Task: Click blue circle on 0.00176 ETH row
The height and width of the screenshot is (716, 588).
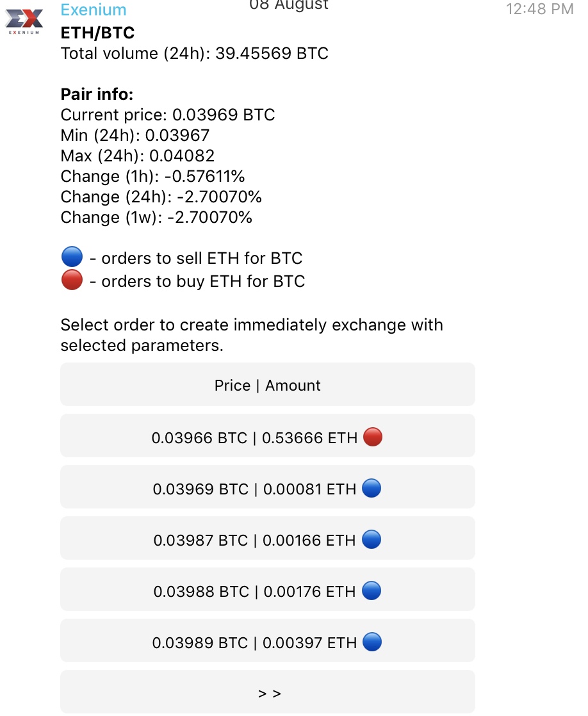Action: (372, 590)
